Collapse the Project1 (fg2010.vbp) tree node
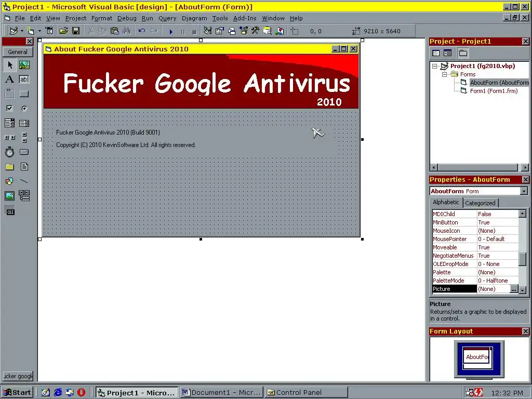532x399 pixels. click(435, 66)
